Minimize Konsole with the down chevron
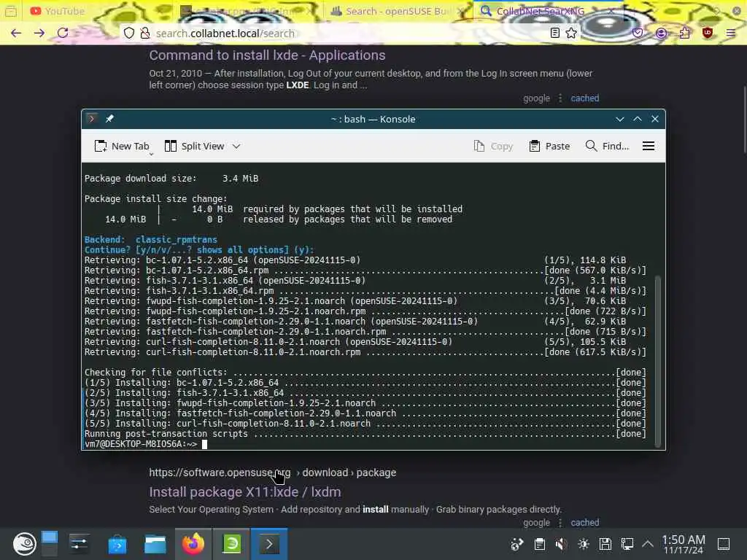The width and height of the screenshot is (747, 560). point(620,119)
